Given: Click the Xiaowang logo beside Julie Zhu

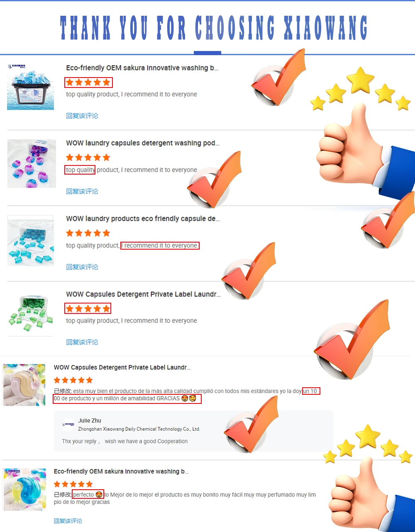Looking at the screenshot, I should [68, 424].
